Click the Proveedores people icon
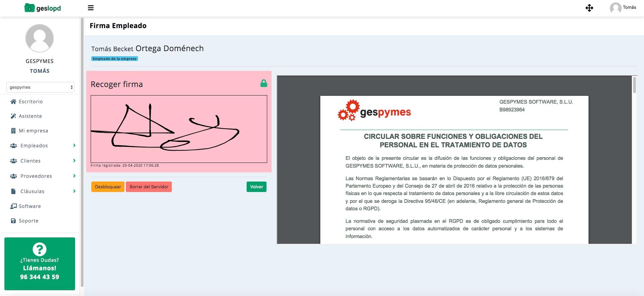Image resolution: width=644 pixels, height=296 pixels. 14,176
